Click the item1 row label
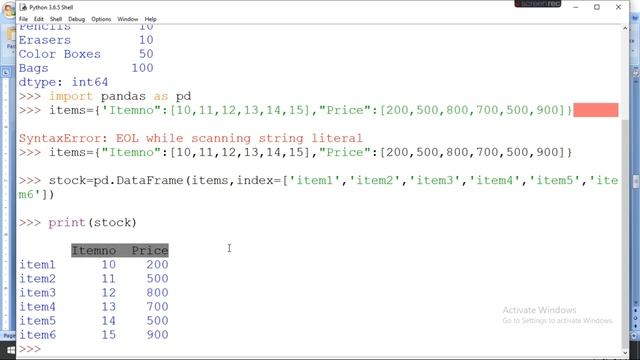 (x=37, y=264)
